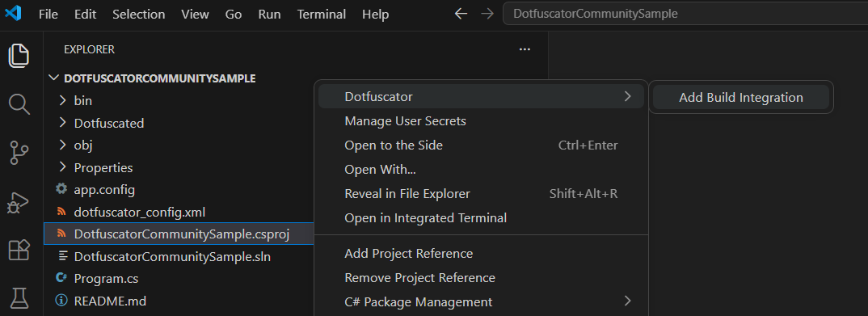
Task: Select the Properties folder name
Action: point(103,167)
